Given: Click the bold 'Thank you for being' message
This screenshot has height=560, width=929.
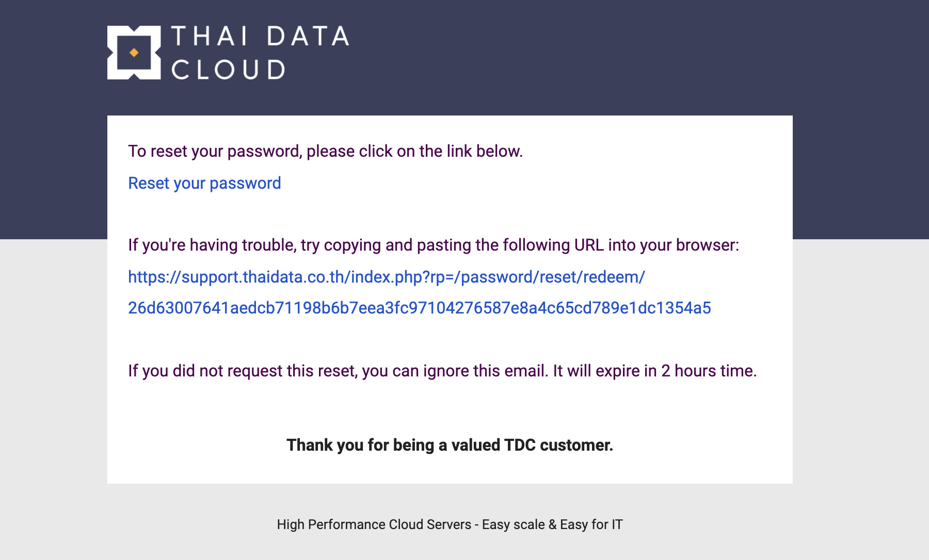Looking at the screenshot, I should pos(450,445).
